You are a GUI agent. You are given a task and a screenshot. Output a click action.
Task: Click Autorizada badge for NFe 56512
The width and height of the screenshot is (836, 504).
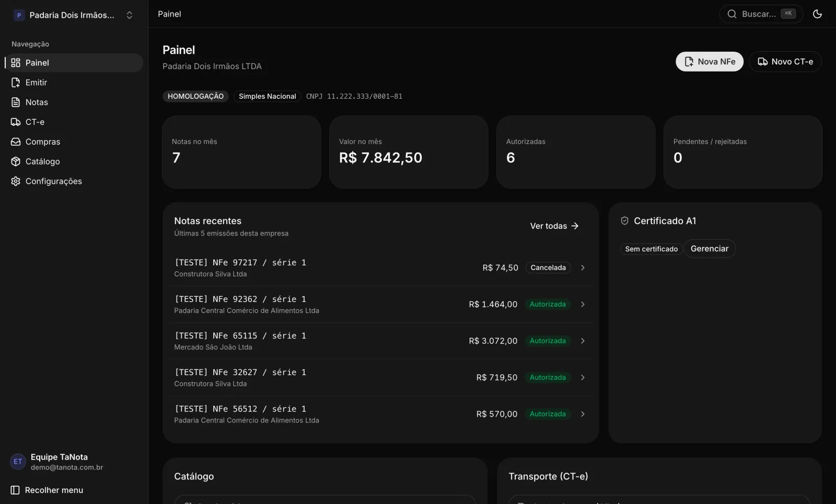coord(548,414)
